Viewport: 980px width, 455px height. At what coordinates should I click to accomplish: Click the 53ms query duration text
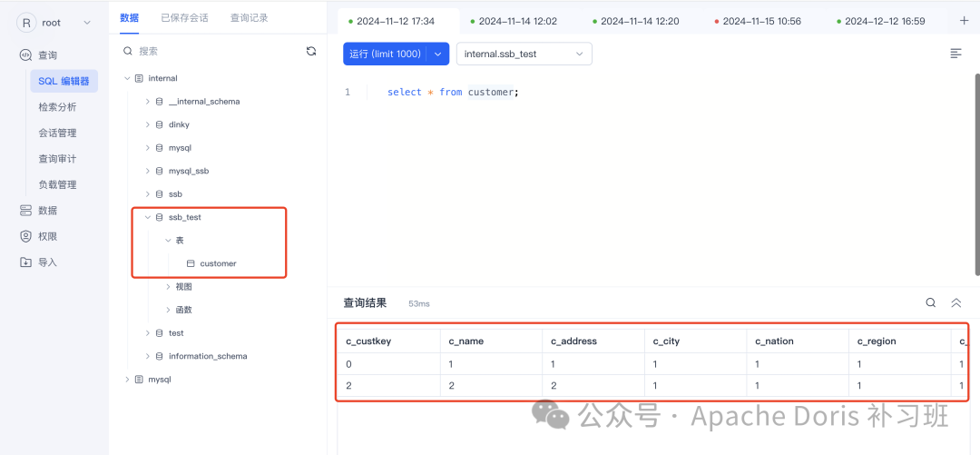tap(418, 303)
